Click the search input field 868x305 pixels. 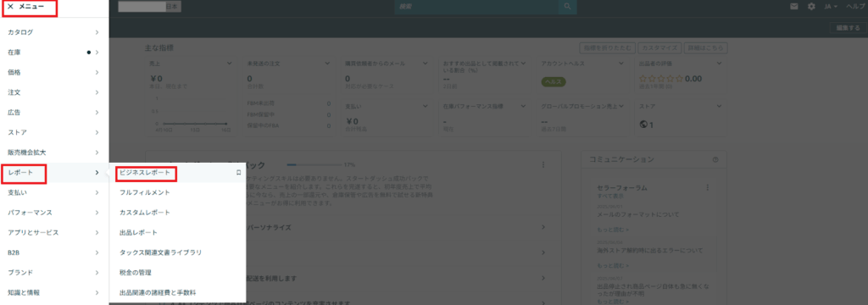476,7
